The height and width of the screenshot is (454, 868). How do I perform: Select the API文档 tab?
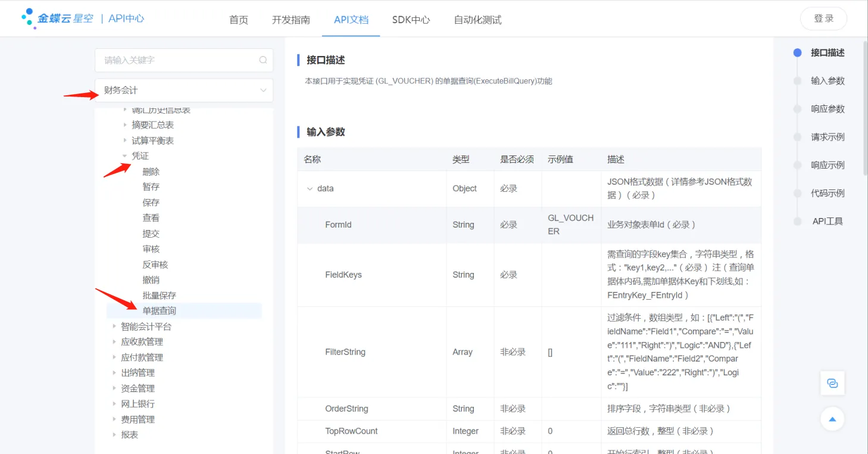pyautogui.click(x=351, y=20)
